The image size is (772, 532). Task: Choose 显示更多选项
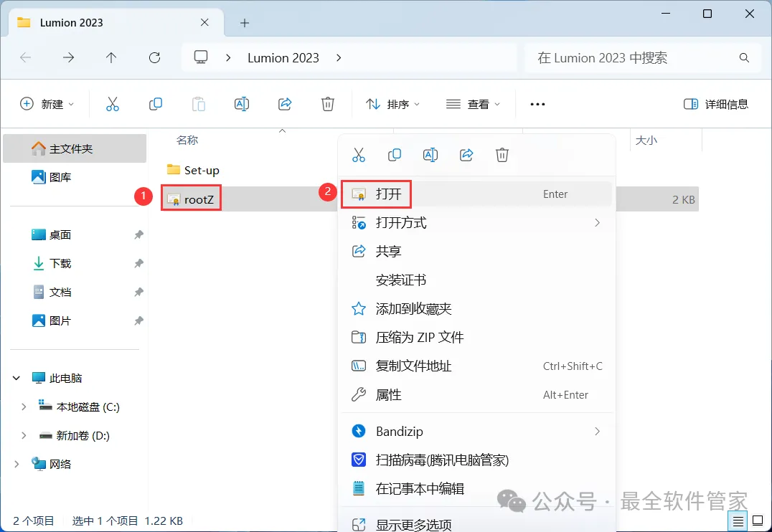(476, 524)
